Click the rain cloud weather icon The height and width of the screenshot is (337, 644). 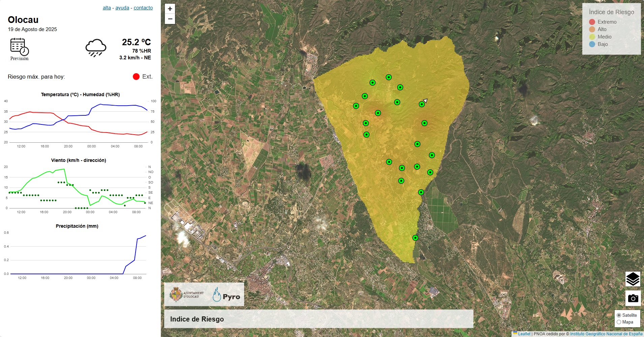click(x=96, y=48)
